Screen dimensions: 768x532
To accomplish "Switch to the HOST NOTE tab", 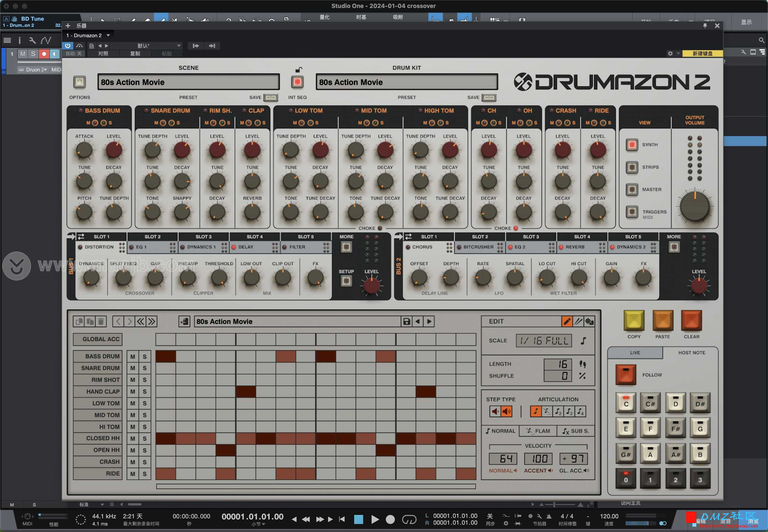I will (x=691, y=353).
